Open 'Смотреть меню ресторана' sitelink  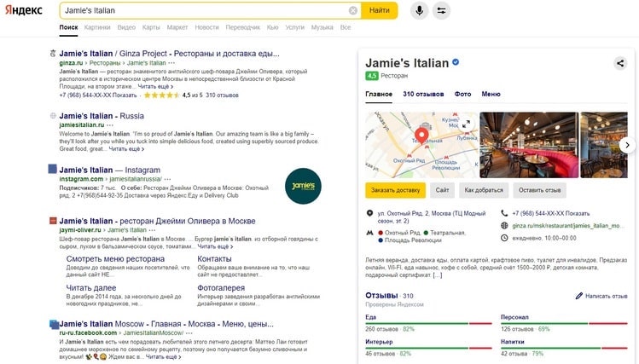115,259
